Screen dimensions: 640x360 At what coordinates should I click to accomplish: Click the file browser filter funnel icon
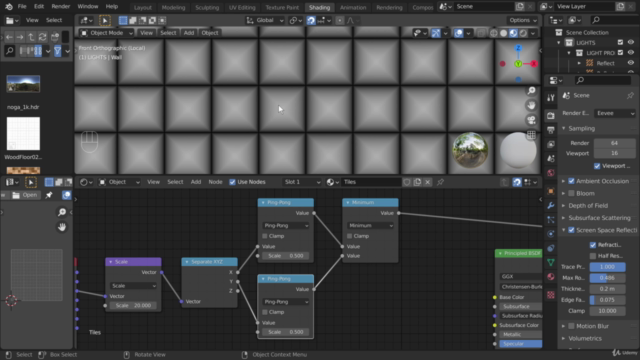click(x=58, y=51)
